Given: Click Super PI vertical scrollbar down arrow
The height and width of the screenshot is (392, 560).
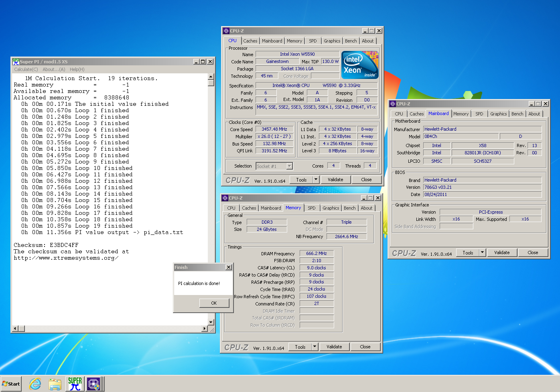Looking at the screenshot, I should point(211,322).
